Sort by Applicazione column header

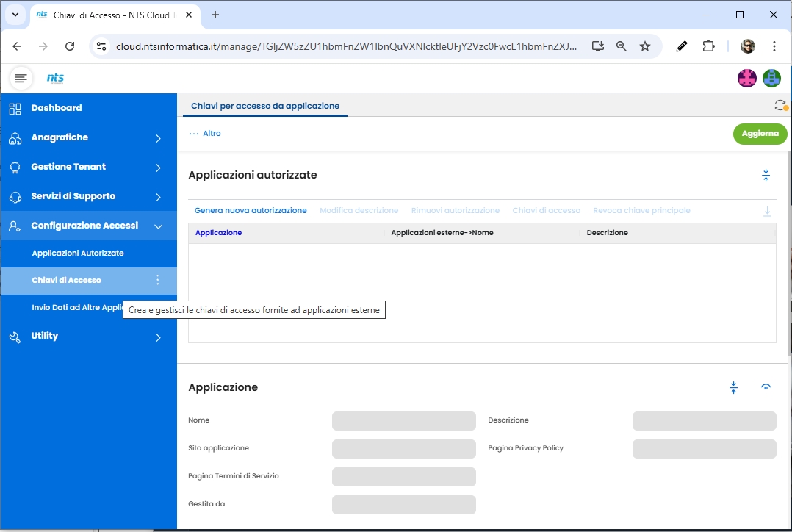pyautogui.click(x=218, y=233)
